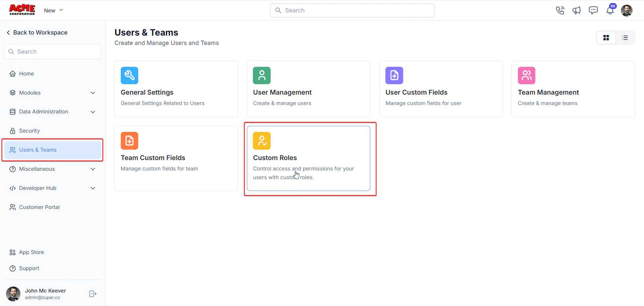The width and height of the screenshot is (644, 306).
Task: Click the Team Management people icon
Action: [x=527, y=75]
